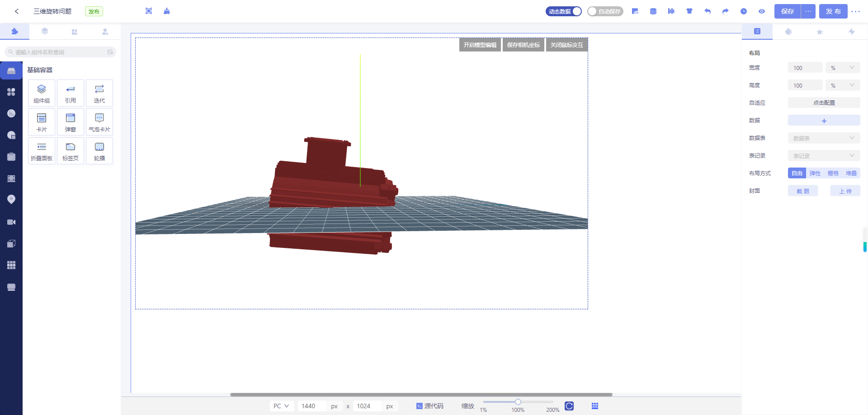The width and height of the screenshot is (868, 415).
Task: Add the 折叠面板 collapse panel component
Action: [42, 151]
